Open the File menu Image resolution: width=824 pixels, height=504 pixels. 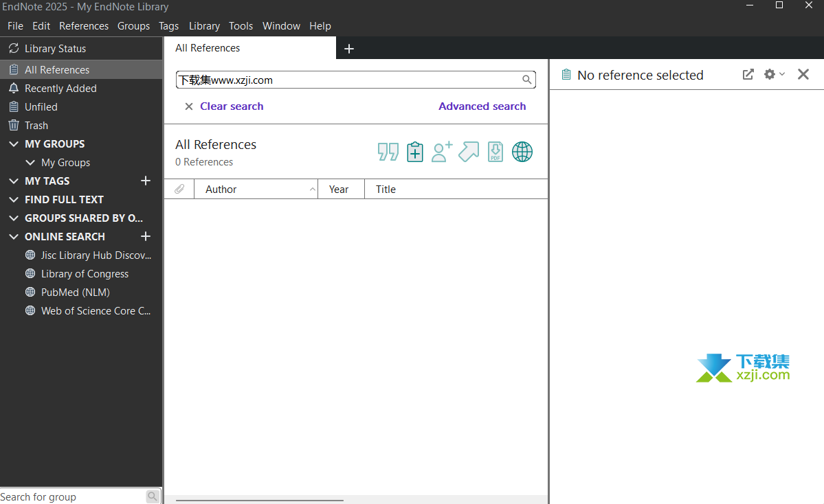coord(15,25)
